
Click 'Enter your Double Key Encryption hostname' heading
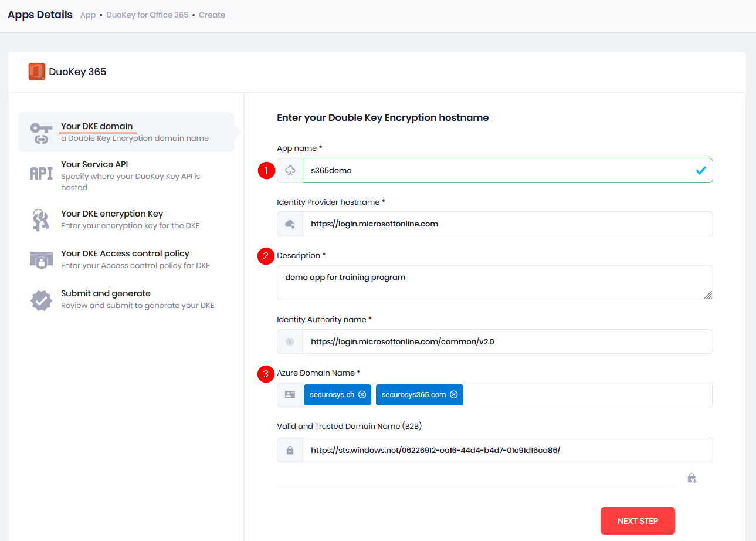(383, 117)
